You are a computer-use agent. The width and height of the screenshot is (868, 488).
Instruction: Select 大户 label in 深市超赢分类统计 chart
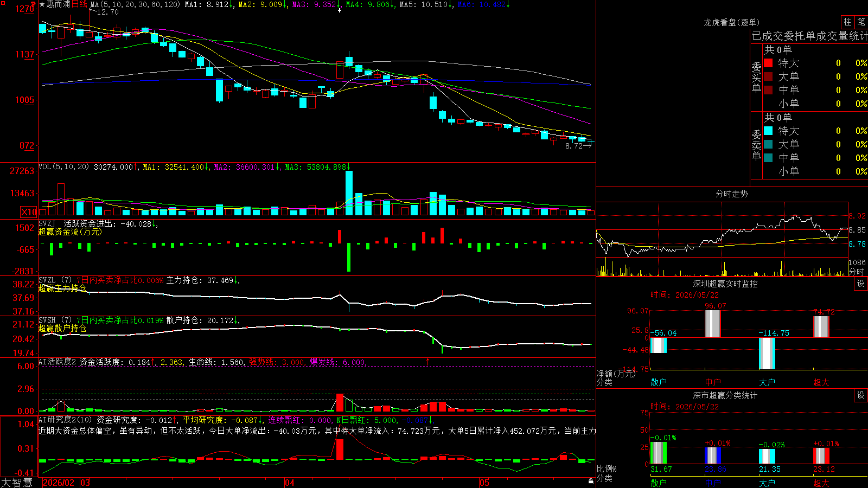pos(767,483)
